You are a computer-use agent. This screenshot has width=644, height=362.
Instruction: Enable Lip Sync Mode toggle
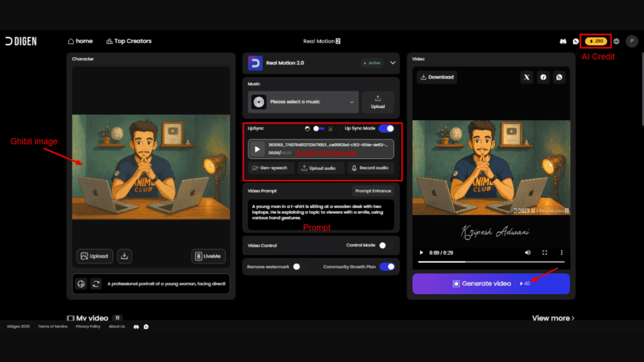pyautogui.click(x=386, y=128)
